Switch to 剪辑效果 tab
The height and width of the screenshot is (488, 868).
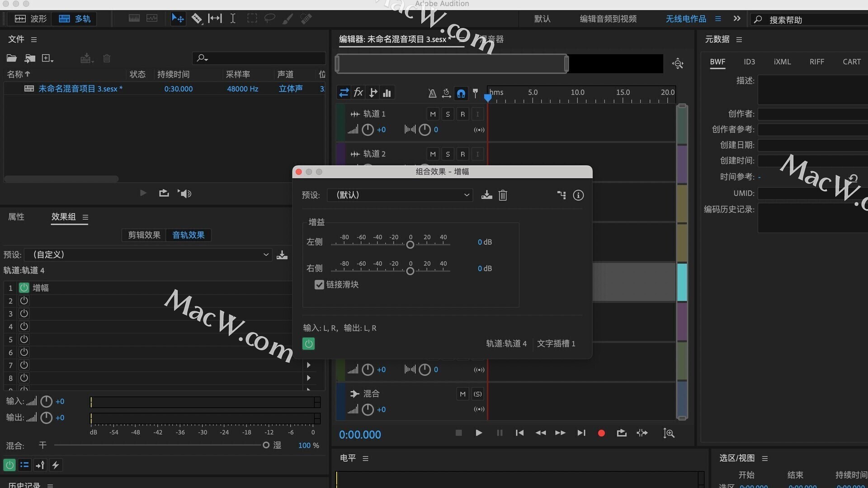click(x=144, y=235)
